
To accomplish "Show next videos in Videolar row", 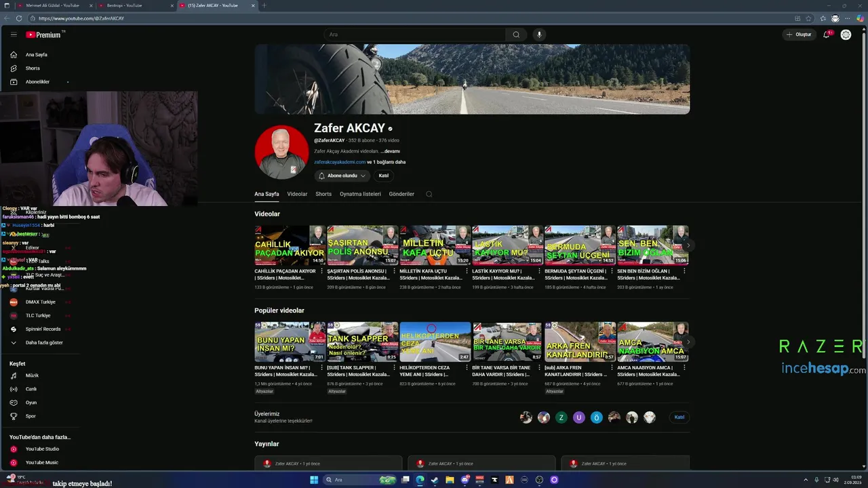I will coord(688,245).
